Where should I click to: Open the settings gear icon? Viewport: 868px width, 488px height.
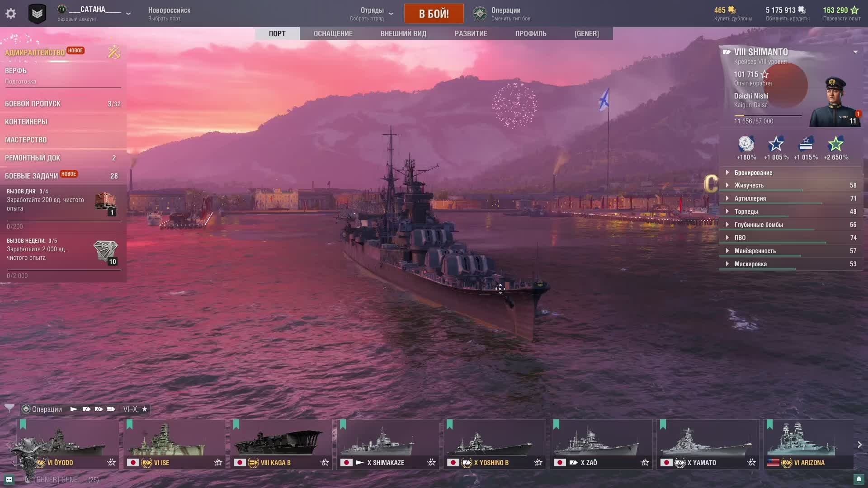(x=11, y=14)
